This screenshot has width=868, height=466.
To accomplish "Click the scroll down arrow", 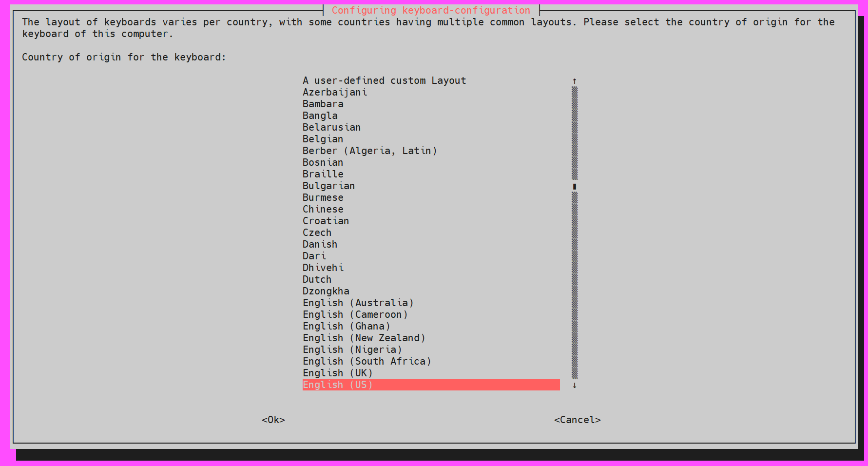I will [x=575, y=385].
